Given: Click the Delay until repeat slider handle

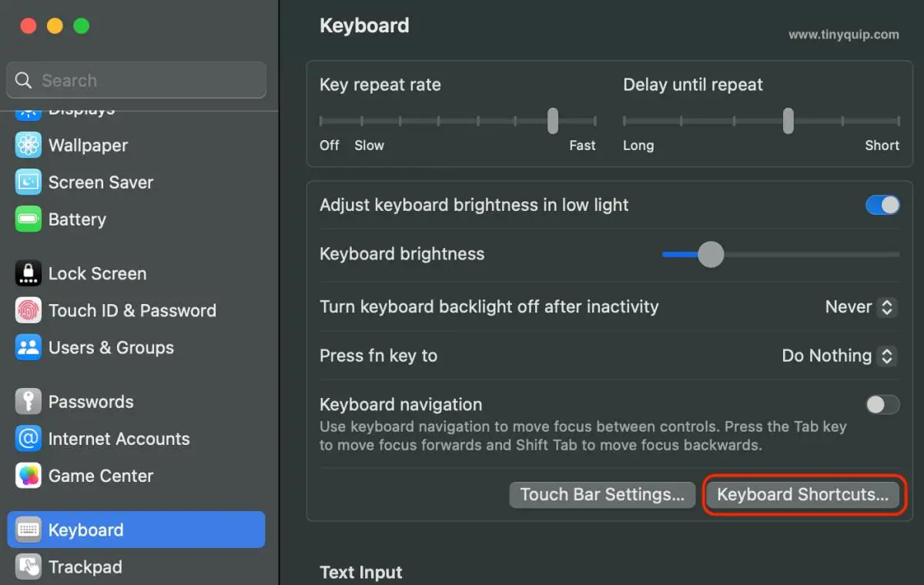Looking at the screenshot, I should tap(788, 121).
